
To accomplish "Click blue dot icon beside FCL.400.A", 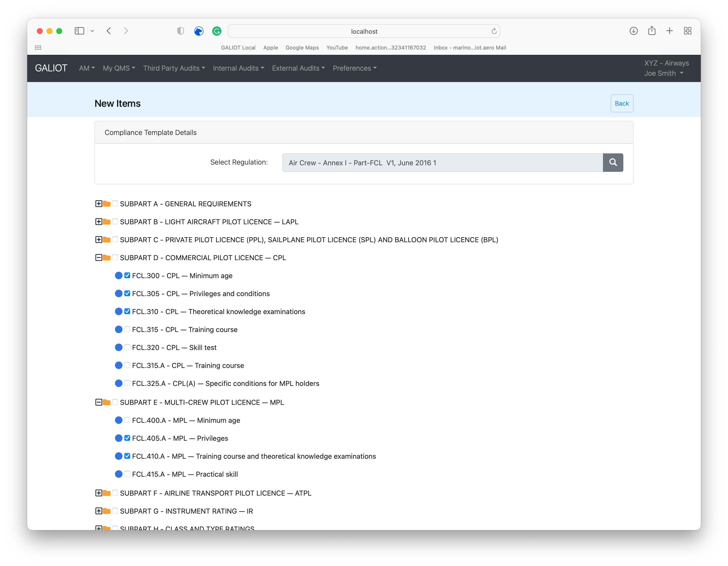I will tap(119, 420).
